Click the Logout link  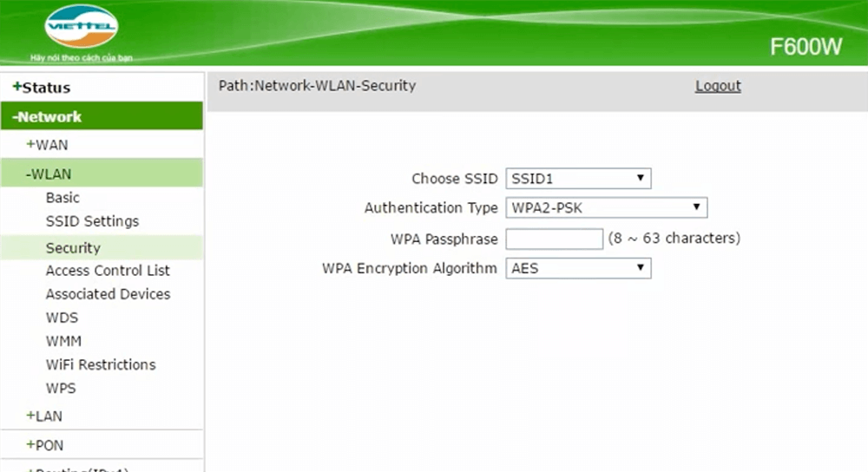(x=718, y=86)
